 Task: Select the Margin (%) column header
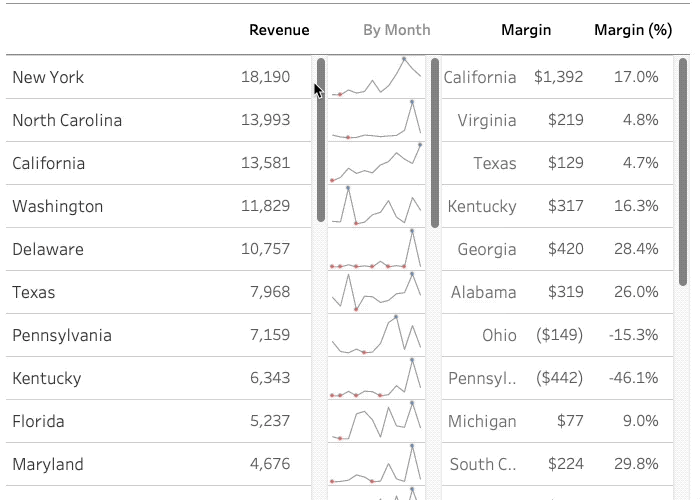633,30
